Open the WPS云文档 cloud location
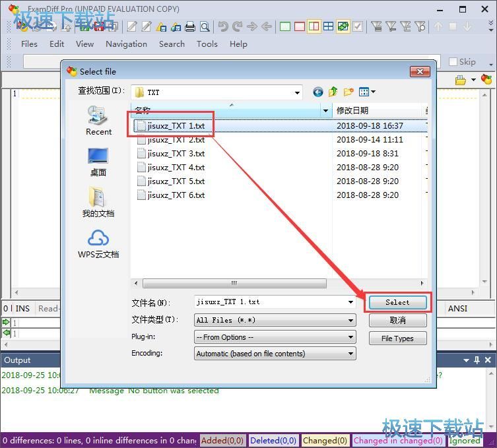Viewport: 497px width, 448px height. point(98,244)
